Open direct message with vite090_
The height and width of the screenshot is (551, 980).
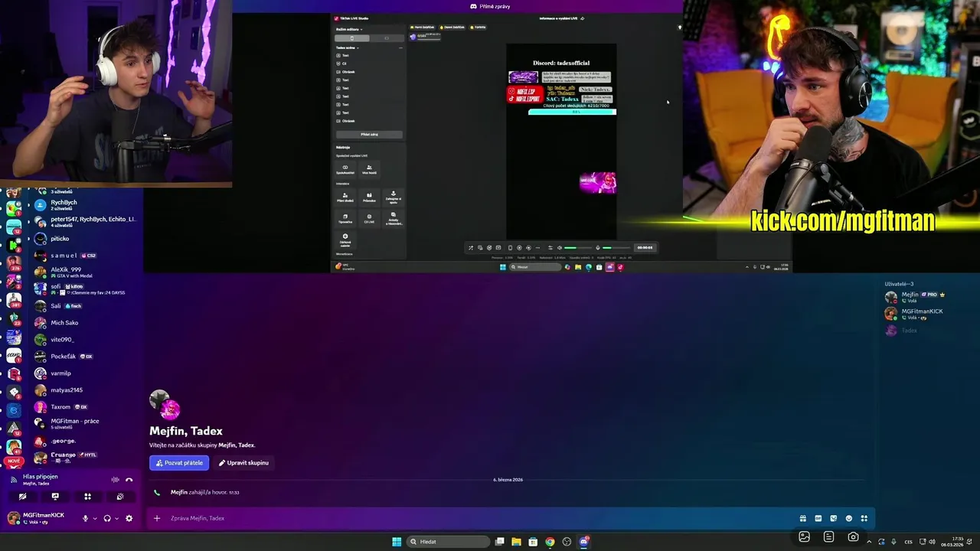(x=86, y=340)
